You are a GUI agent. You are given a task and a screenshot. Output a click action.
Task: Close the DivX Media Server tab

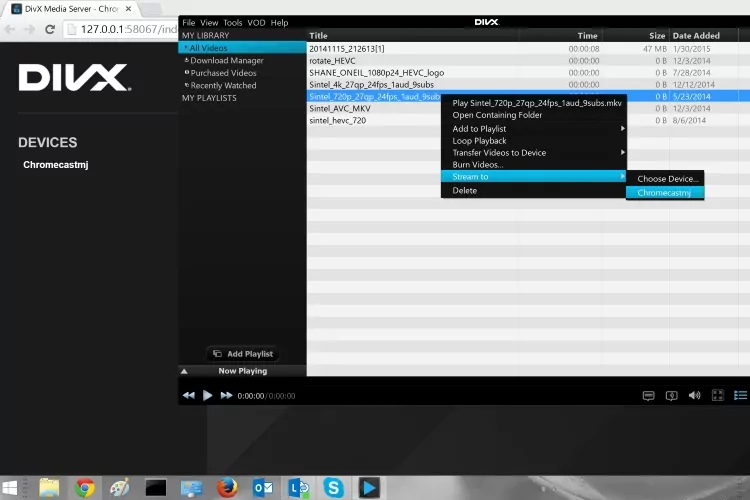point(128,9)
